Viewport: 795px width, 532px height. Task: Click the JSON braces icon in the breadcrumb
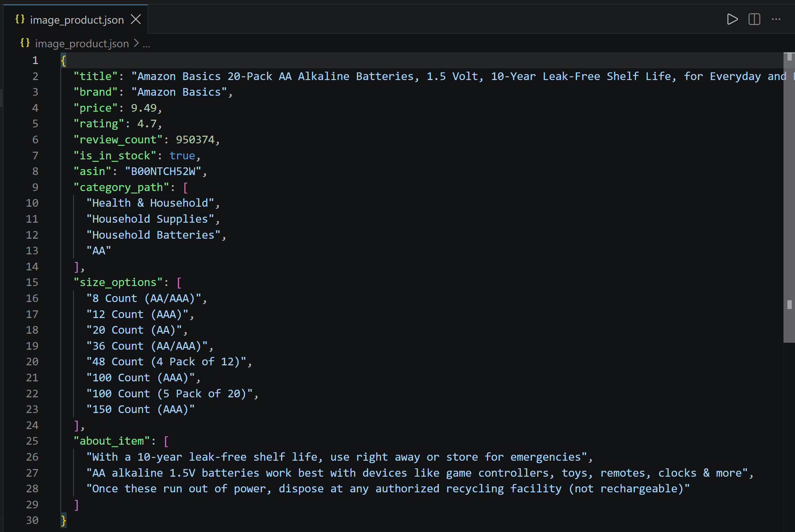(x=25, y=43)
